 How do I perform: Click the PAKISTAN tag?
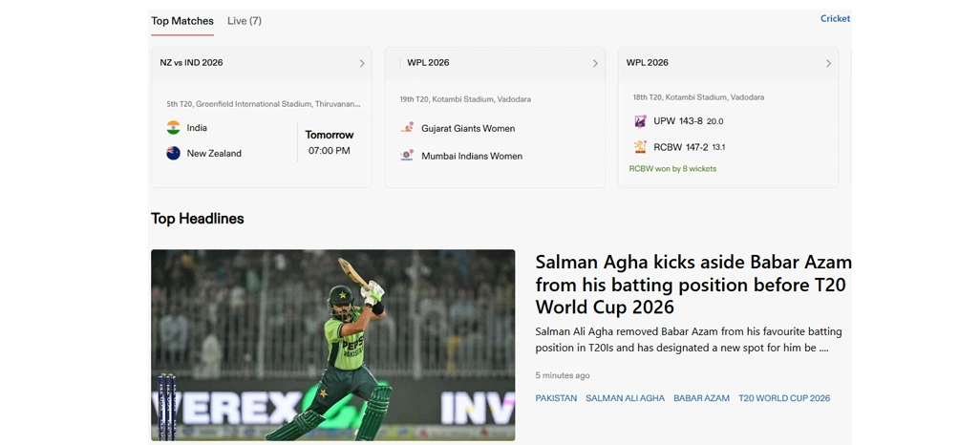click(556, 398)
